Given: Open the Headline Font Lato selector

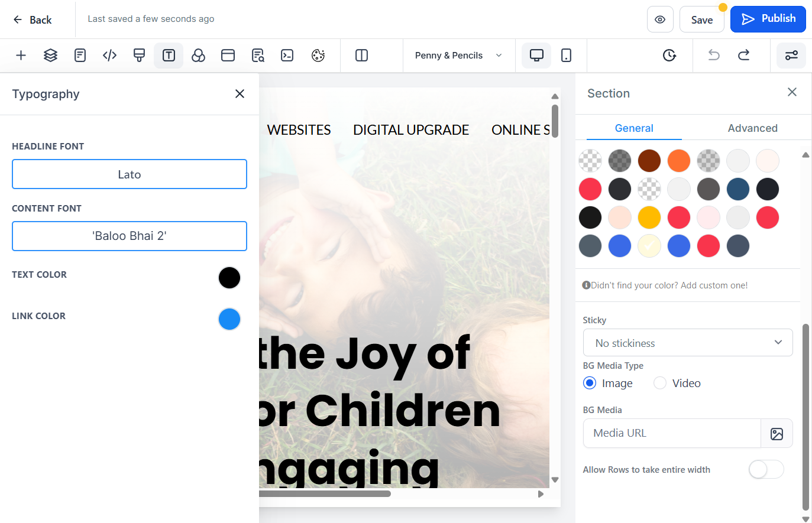Looking at the screenshot, I should point(130,174).
